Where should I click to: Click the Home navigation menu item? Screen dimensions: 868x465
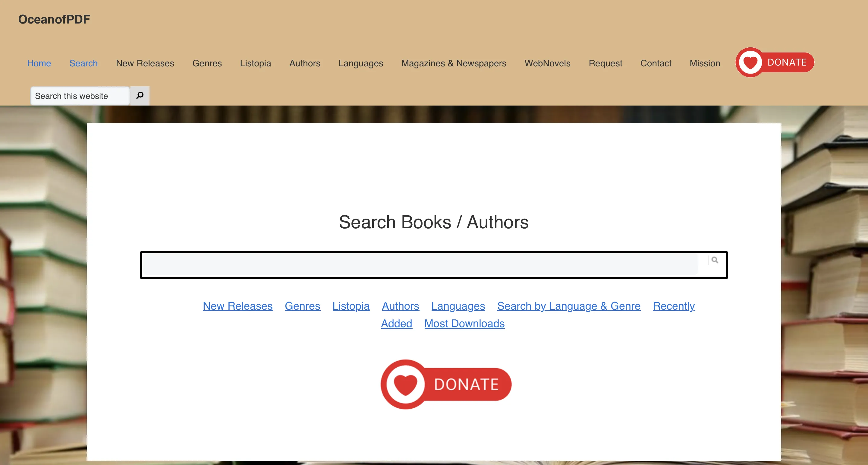tap(39, 63)
